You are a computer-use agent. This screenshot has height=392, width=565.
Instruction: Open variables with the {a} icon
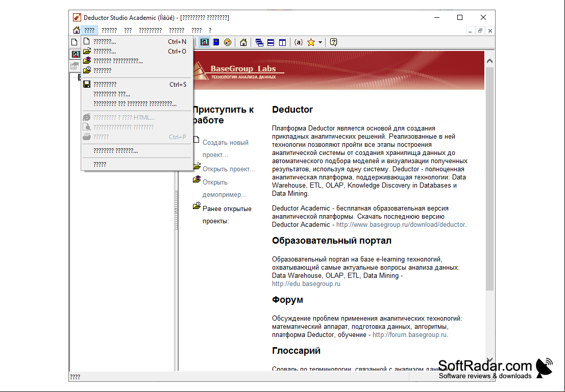[299, 42]
